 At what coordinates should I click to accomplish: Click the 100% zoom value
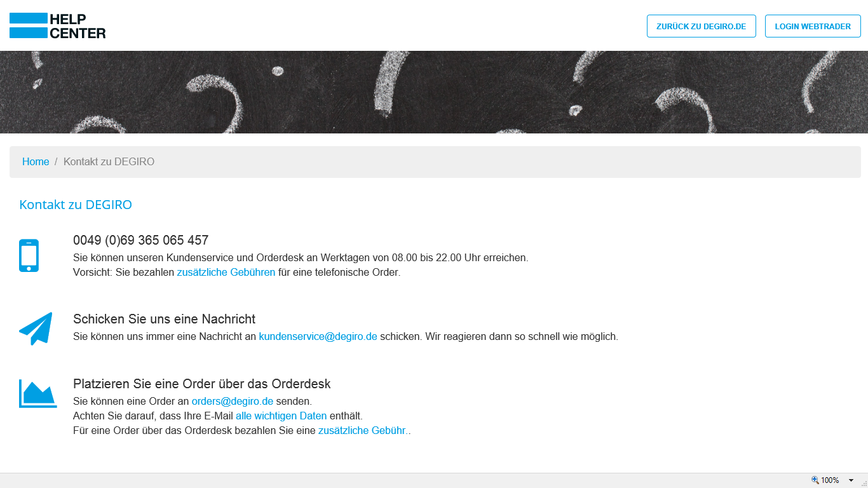830,480
